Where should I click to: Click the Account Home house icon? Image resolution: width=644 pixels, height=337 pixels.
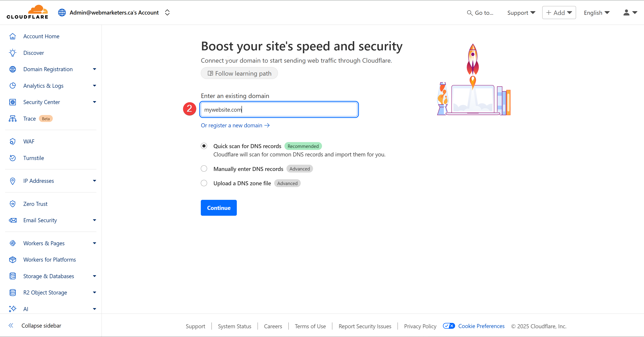pos(13,36)
